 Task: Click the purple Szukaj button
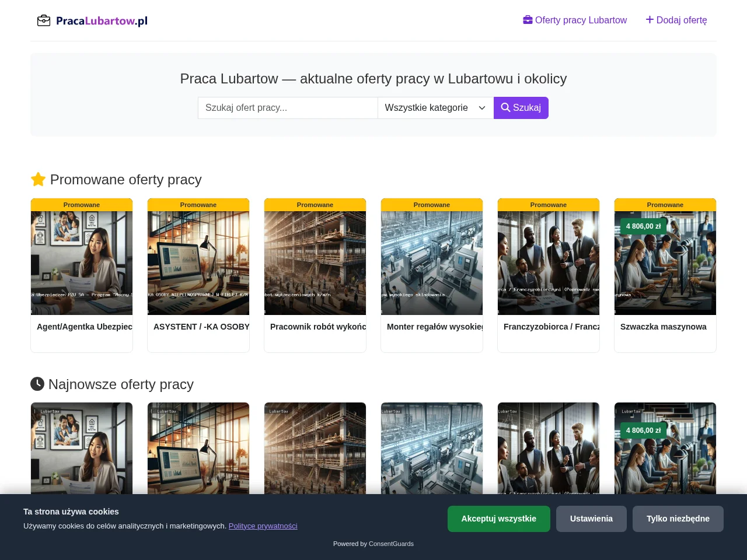tap(521, 108)
